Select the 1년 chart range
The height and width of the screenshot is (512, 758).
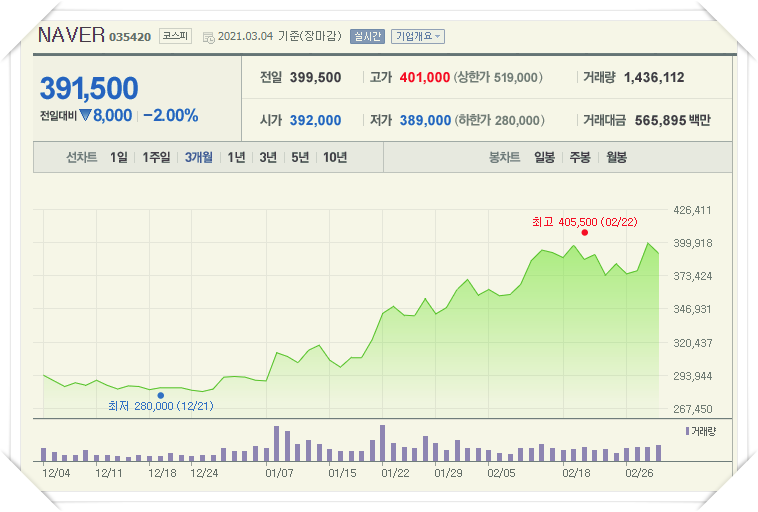point(236,157)
